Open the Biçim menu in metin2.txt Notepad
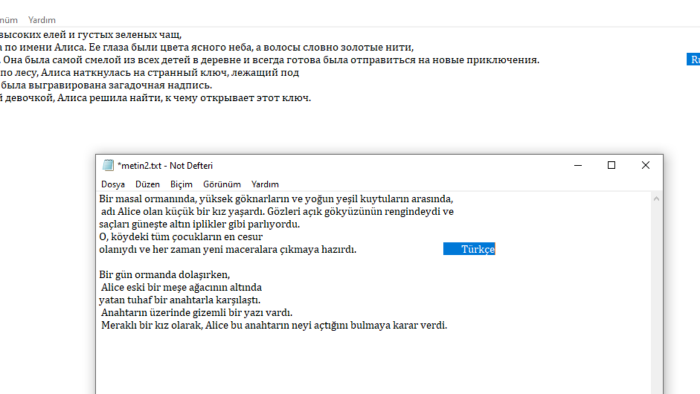 click(181, 184)
